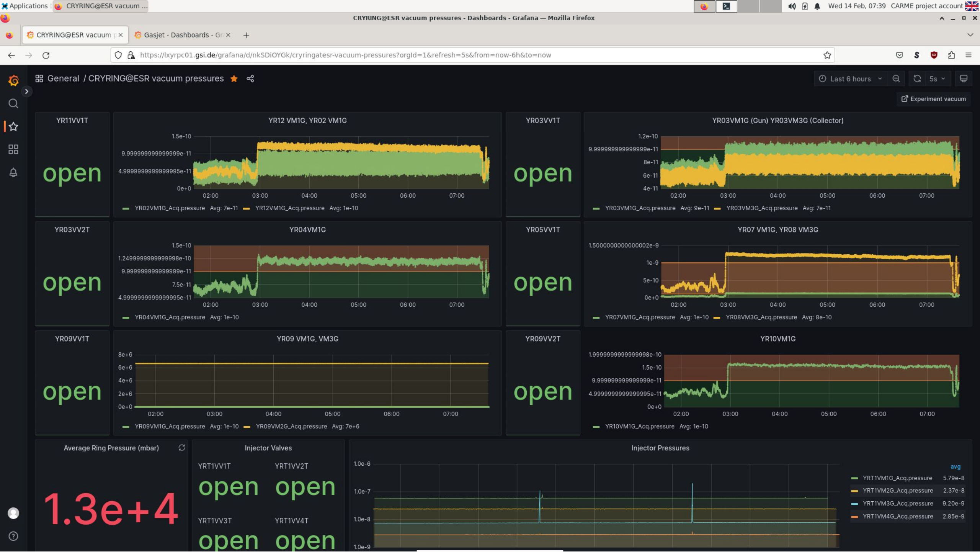Open the Experiment vacuum link

point(933,99)
